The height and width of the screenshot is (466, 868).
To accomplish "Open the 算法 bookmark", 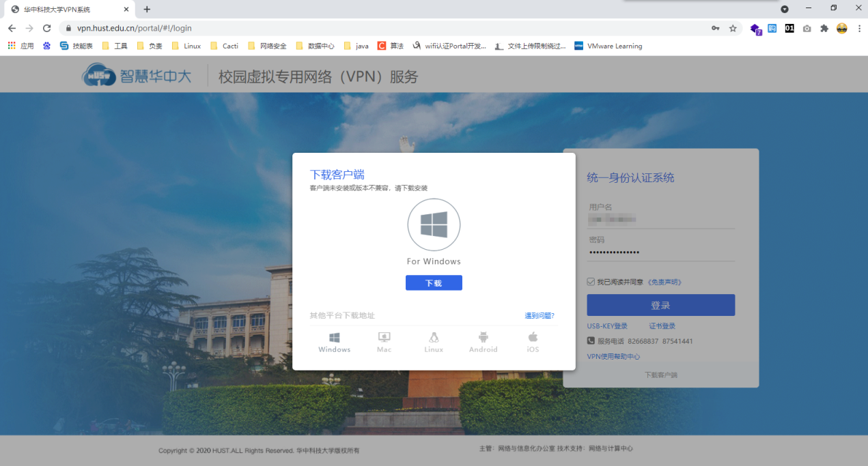I will [x=391, y=46].
